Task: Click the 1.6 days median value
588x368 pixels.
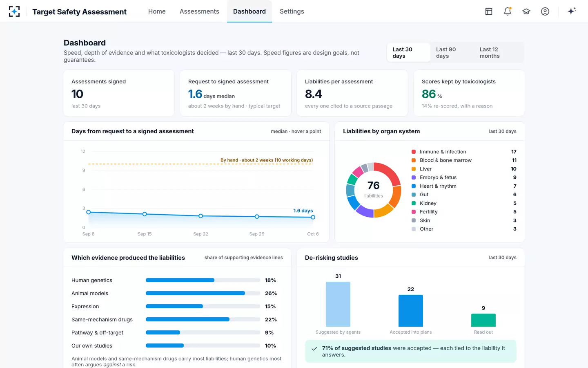Action: (212, 94)
